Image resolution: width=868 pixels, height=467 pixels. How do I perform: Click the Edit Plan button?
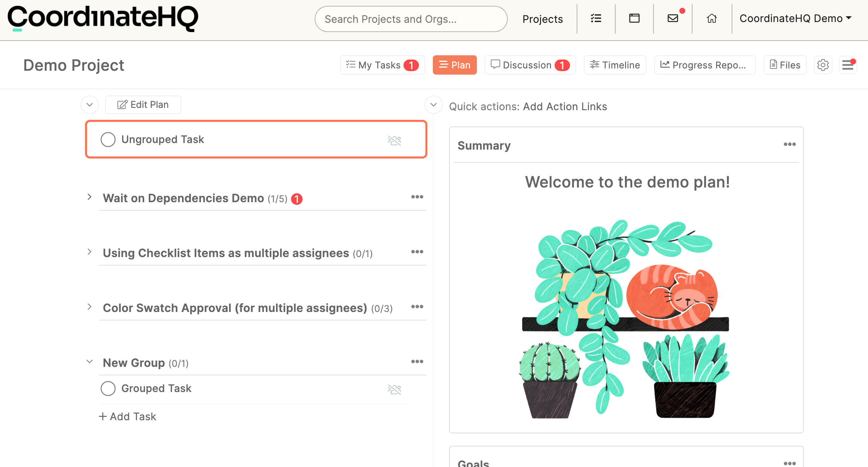click(143, 105)
